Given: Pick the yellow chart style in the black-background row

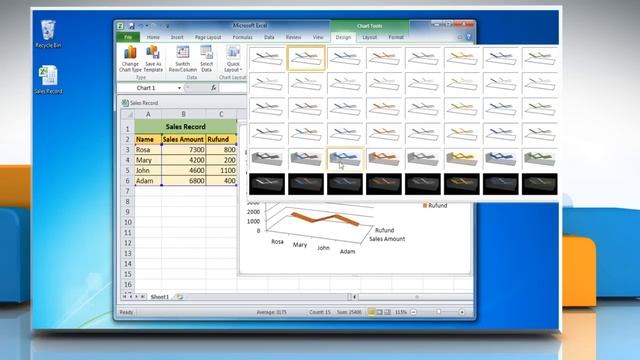Looking at the screenshot, I should click(x=462, y=184).
